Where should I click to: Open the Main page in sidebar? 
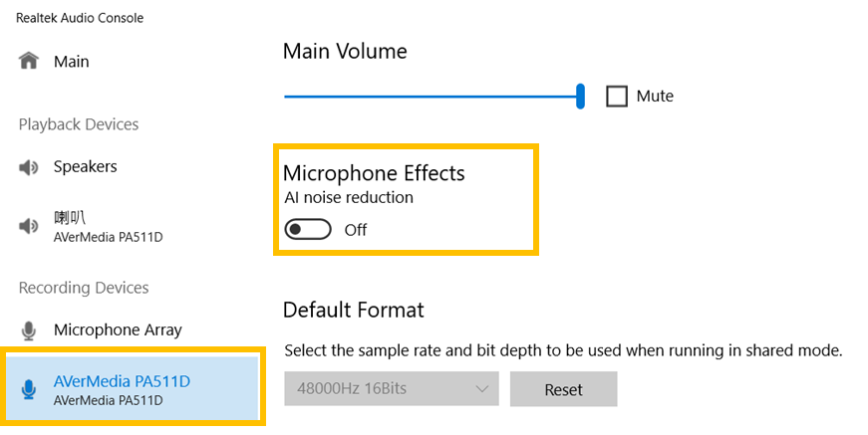(71, 62)
